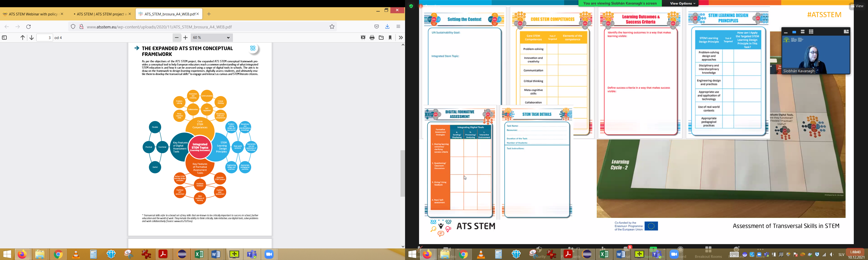Bookmark the current PDF view

coord(391,38)
